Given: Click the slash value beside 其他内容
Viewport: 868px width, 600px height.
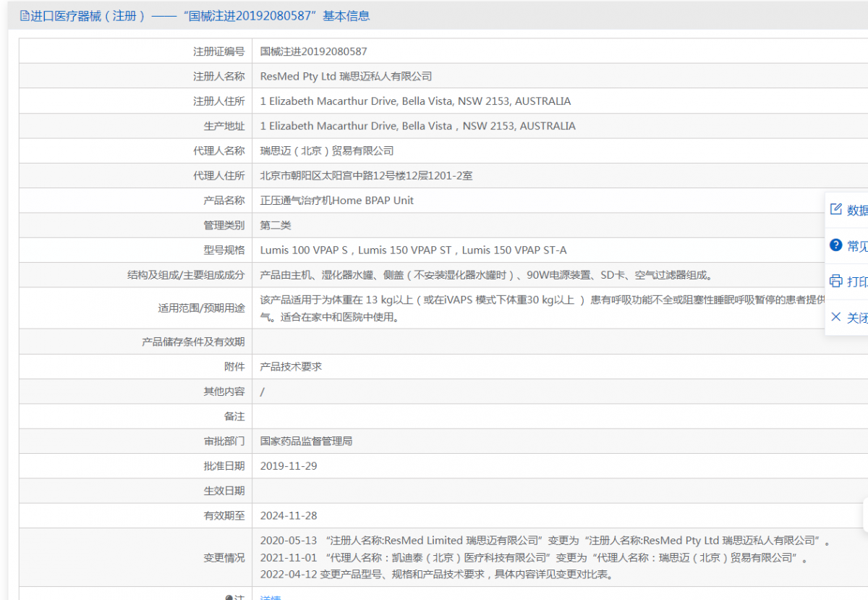Looking at the screenshot, I should (x=263, y=392).
